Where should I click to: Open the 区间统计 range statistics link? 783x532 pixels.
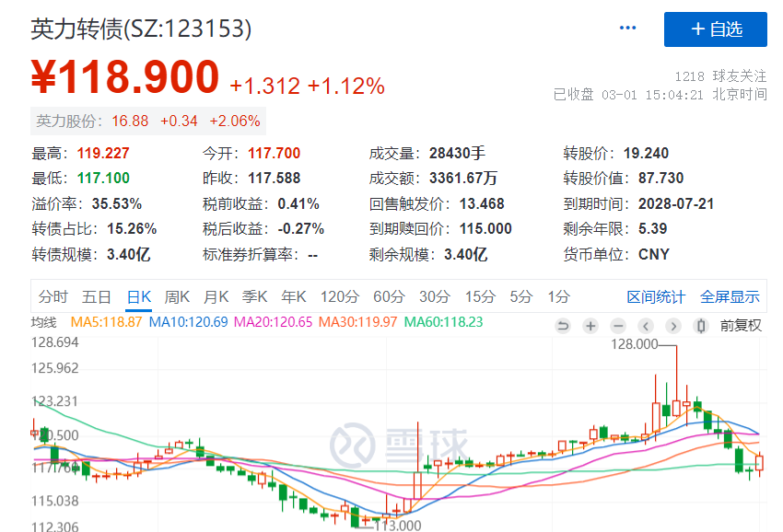click(x=656, y=297)
